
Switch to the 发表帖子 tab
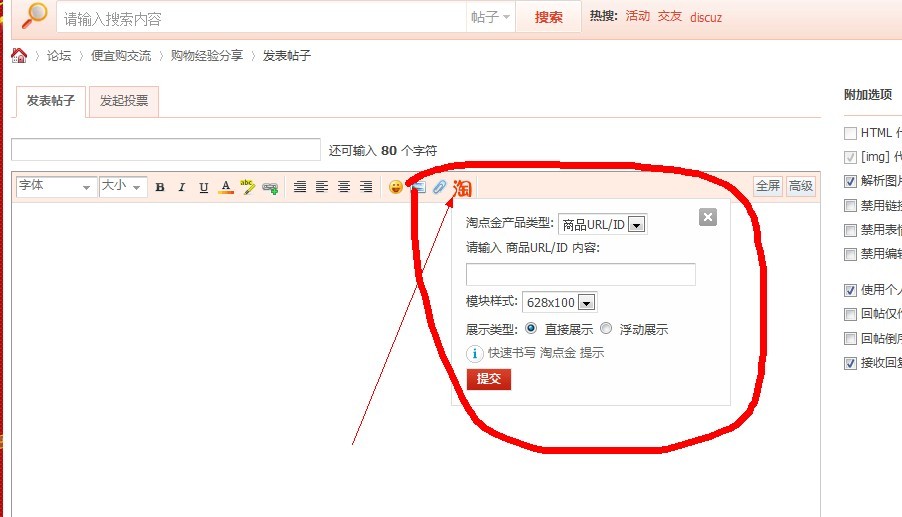[51, 101]
